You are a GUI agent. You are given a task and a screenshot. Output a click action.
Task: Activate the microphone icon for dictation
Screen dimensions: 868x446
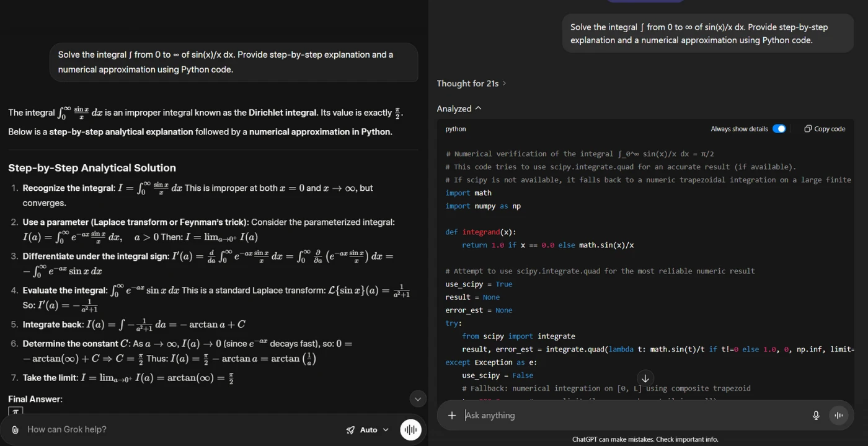coord(816,415)
